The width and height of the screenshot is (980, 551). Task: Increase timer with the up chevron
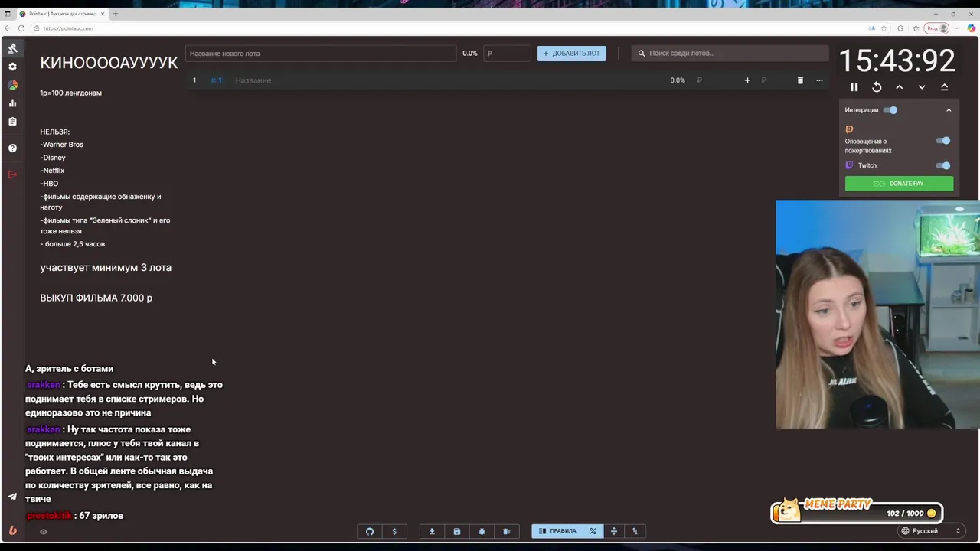pos(900,87)
